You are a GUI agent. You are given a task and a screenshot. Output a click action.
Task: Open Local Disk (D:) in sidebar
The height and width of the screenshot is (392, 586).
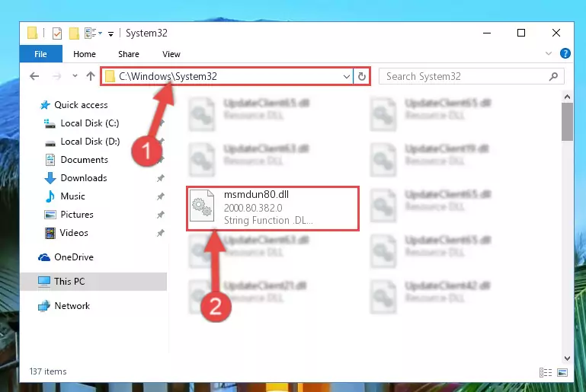(90, 142)
